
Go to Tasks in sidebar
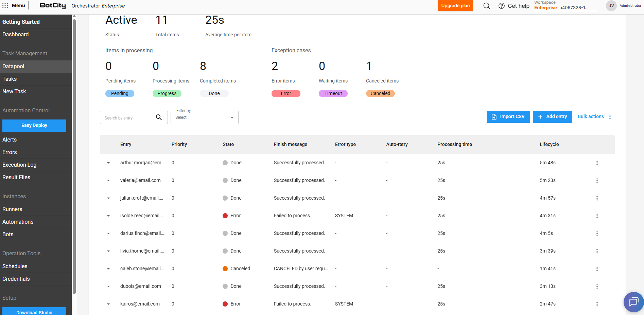10,79
